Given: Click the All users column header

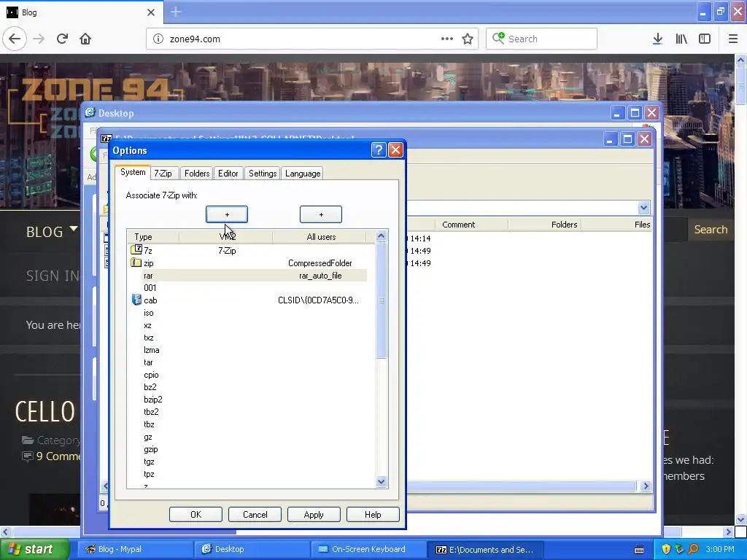Looking at the screenshot, I should tap(321, 237).
